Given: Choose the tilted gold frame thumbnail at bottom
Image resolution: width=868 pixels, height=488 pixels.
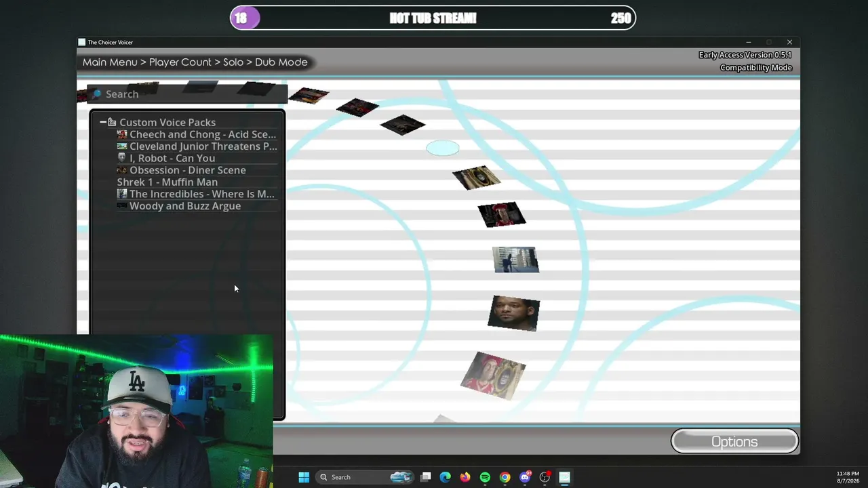Looking at the screenshot, I should coord(493,375).
